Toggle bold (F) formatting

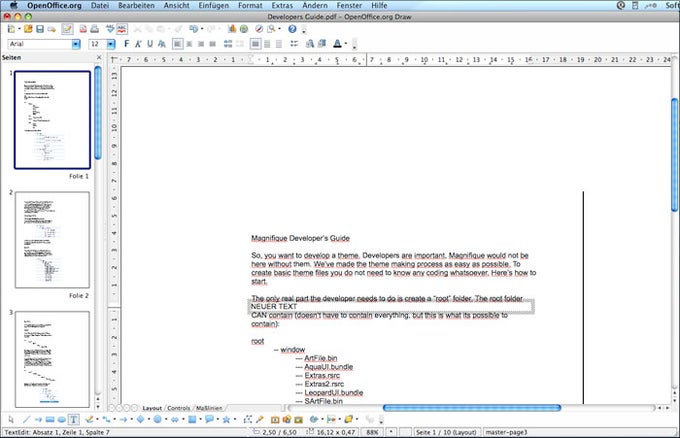127,44
